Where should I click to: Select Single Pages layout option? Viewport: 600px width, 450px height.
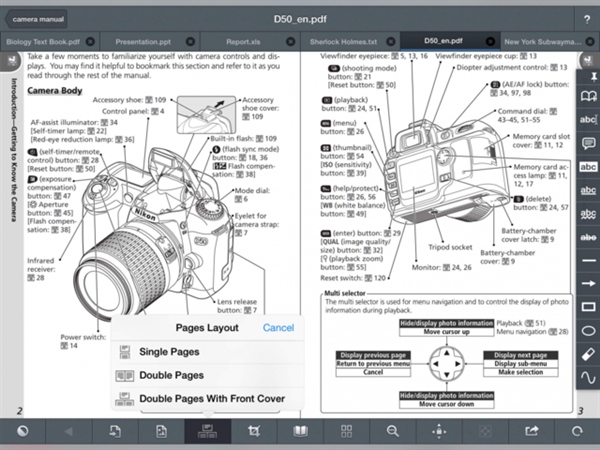pos(169,352)
